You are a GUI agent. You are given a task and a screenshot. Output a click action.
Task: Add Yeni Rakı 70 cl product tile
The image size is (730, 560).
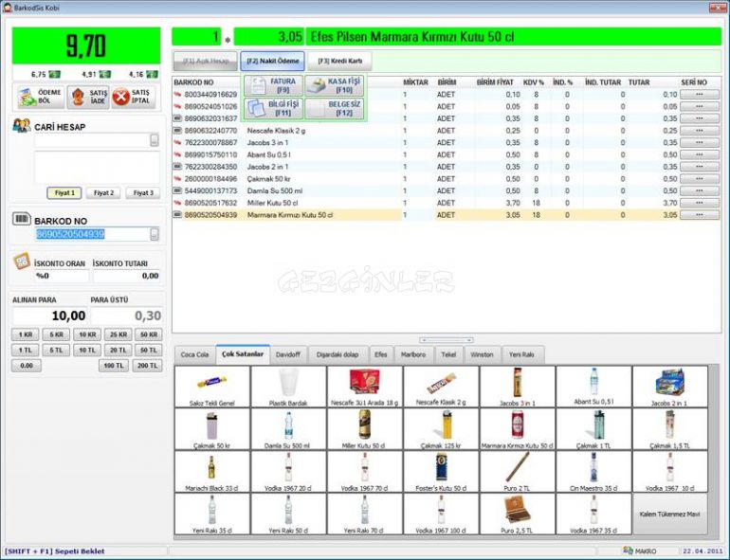click(365, 514)
